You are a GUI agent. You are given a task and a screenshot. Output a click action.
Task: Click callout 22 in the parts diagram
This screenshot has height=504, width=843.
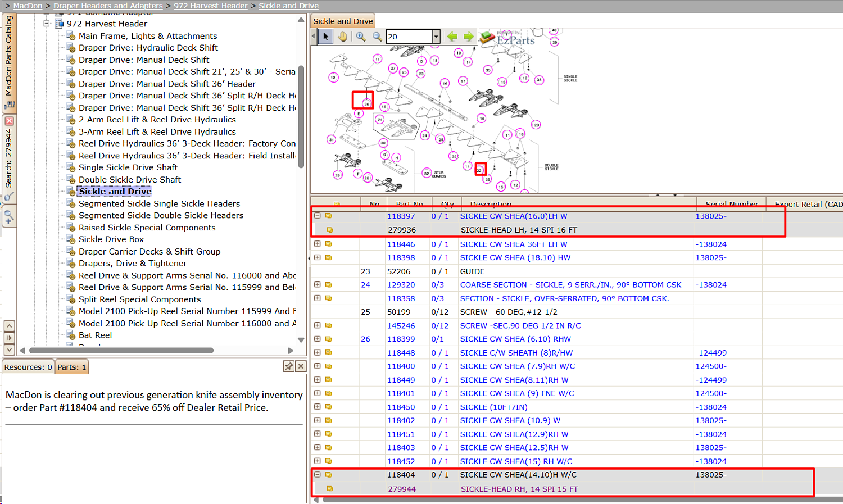pyautogui.click(x=479, y=170)
